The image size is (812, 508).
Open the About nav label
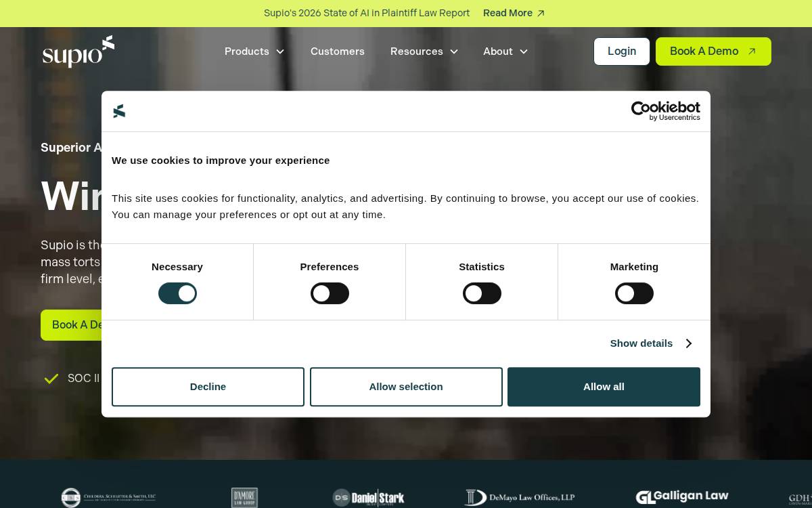pos(498,51)
